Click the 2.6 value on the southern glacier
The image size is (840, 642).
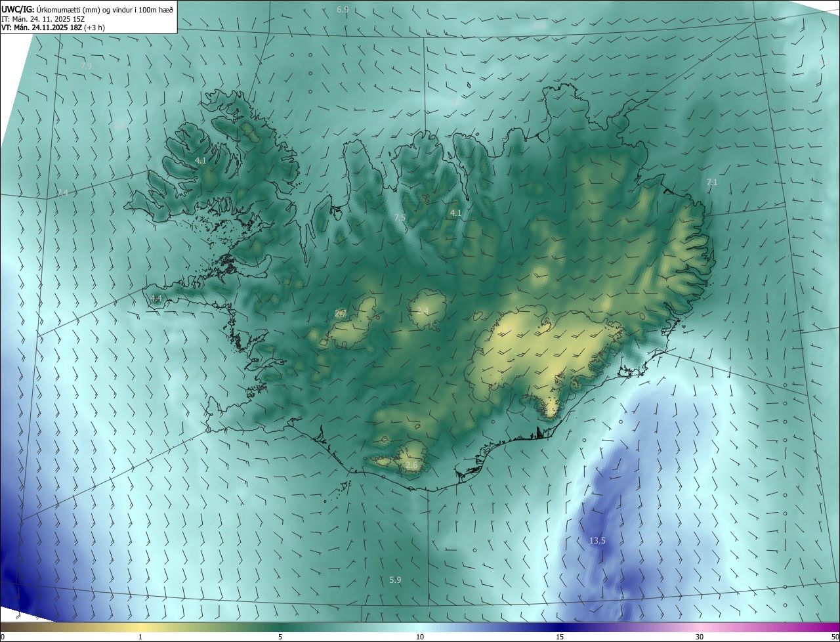[411, 465]
